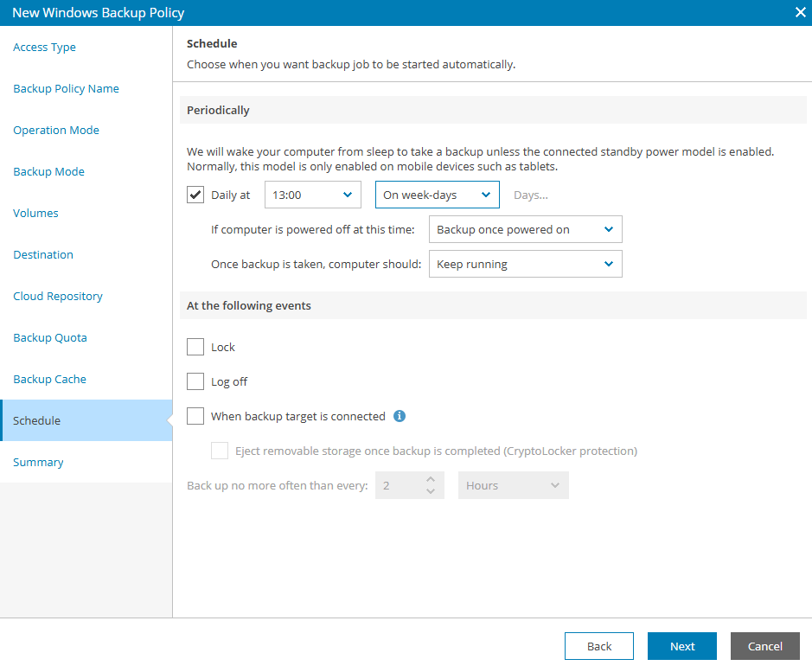Open the 13:00 time dropdown
812x672 pixels.
(312, 195)
